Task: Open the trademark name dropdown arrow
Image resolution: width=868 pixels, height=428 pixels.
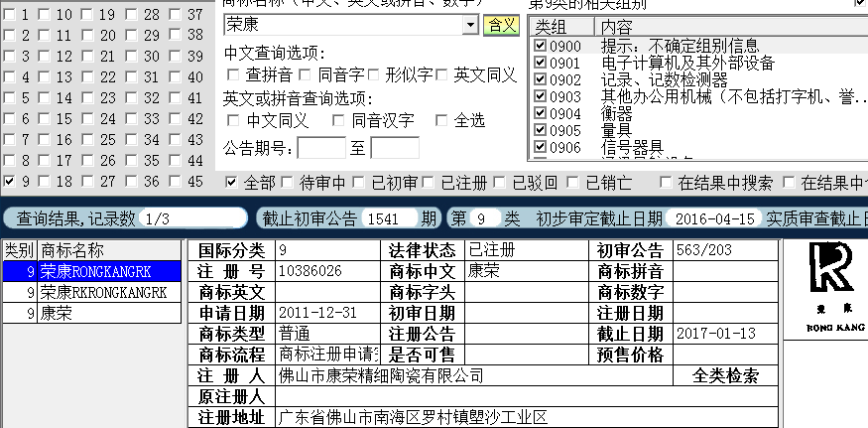Action: click(x=470, y=25)
